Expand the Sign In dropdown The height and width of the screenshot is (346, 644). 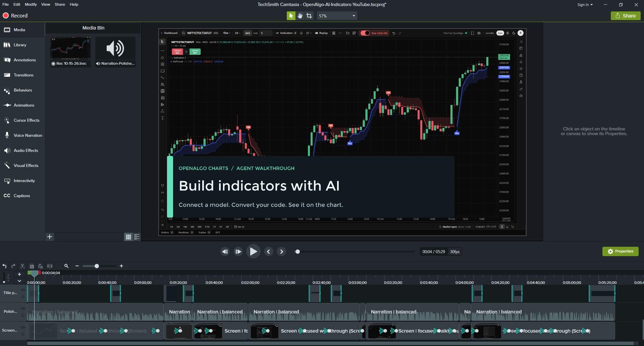[x=585, y=5]
